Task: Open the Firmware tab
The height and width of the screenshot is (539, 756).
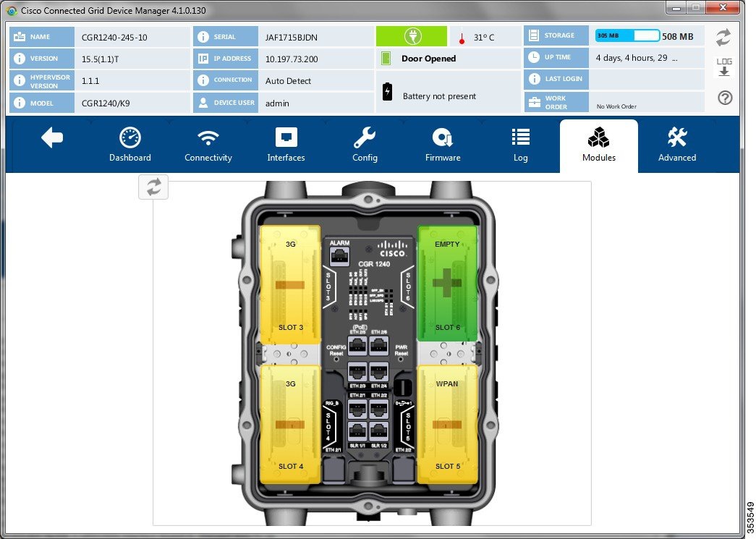Action: click(x=443, y=145)
